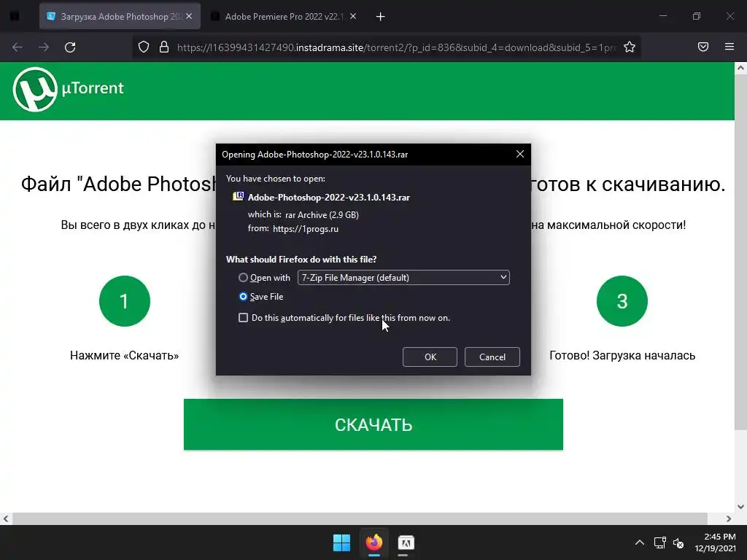The height and width of the screenshot is (560, 747).
Task: Click the Нажмите «Скачать» text
Action: tap(124, 355)
